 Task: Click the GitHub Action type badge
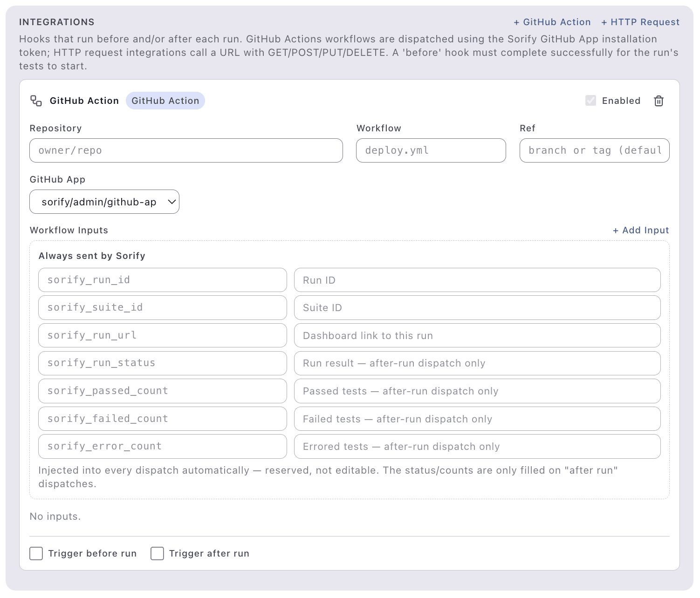pyautogui.click(x=165, y=101)
